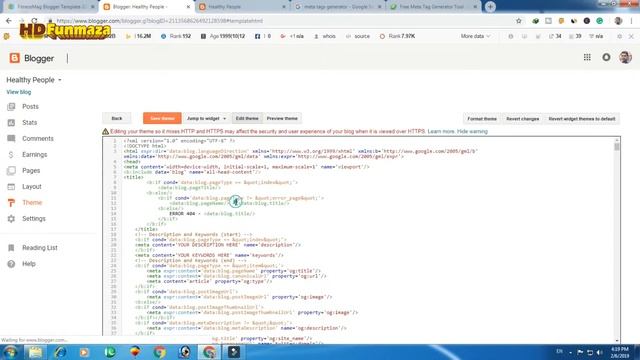Click the whois item in SEO bar
Viewport: 640px width, 360px height.
click(x=325, y=36)
